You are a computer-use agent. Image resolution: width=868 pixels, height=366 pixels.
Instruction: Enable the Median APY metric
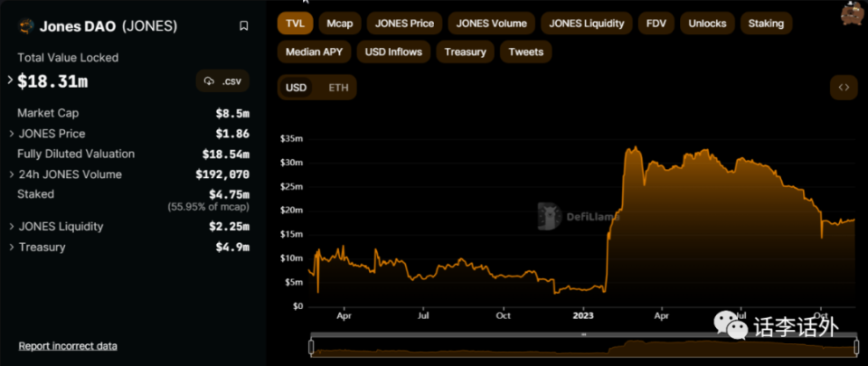point(313,52)
